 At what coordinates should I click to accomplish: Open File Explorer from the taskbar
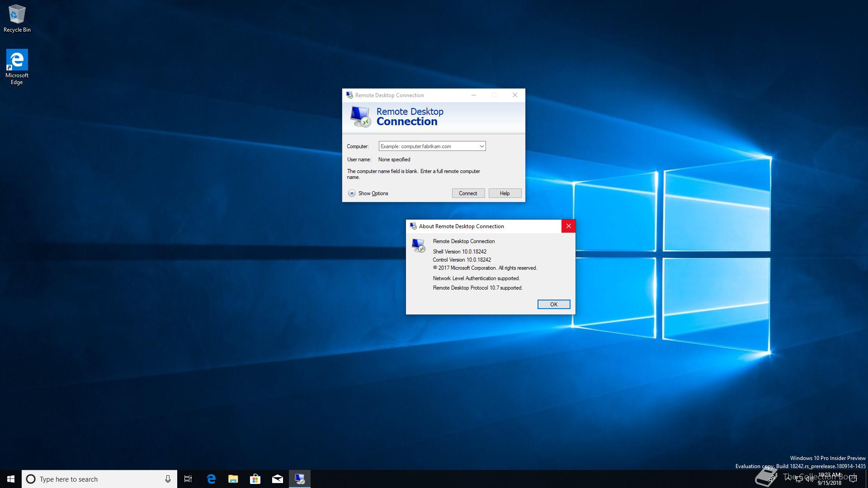pyautogui.click(x=233, y=479)
